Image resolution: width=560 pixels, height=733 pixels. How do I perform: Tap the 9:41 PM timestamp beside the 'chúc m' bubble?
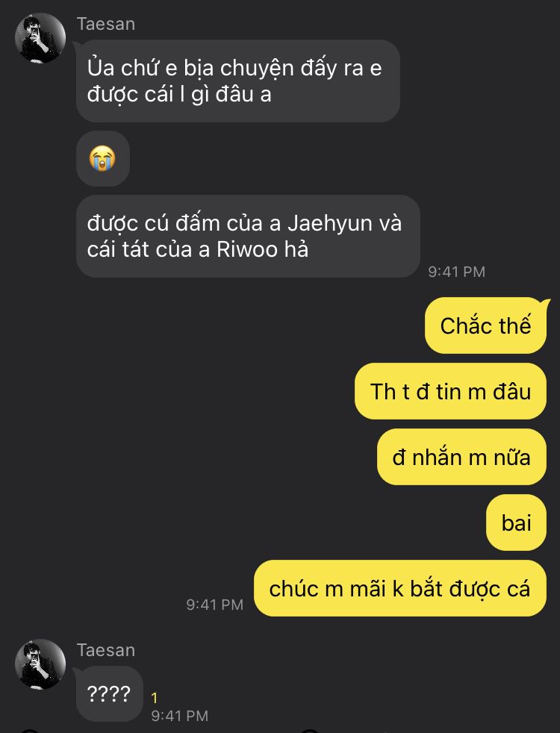coord(214,605)
